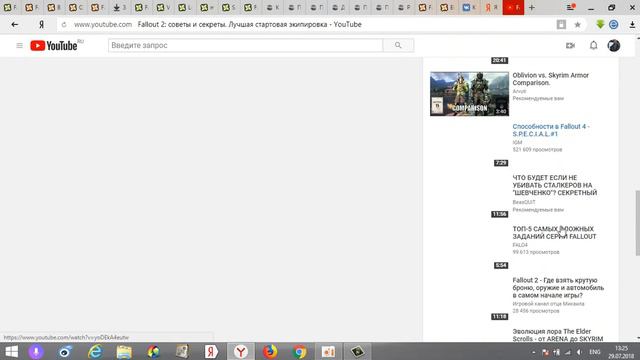The height and width of the screenshot is (360, 640).
Task: Click the green download arrow extension icon
Action: click(x=600, y=24)
